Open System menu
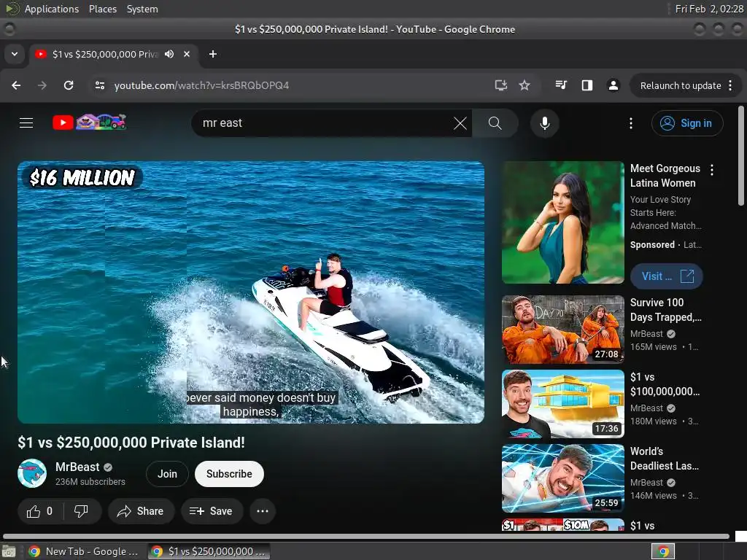747x560 pixels. 142,9
